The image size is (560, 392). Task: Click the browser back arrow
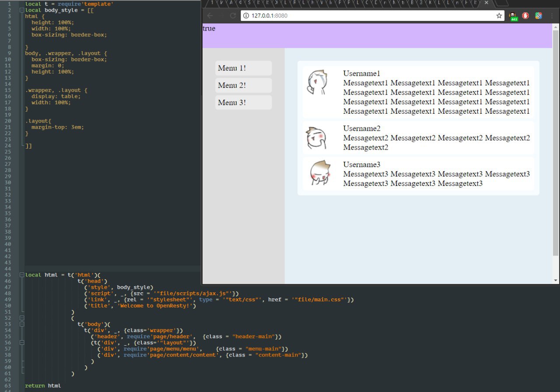pyautogui.click(x=210, y=16)
